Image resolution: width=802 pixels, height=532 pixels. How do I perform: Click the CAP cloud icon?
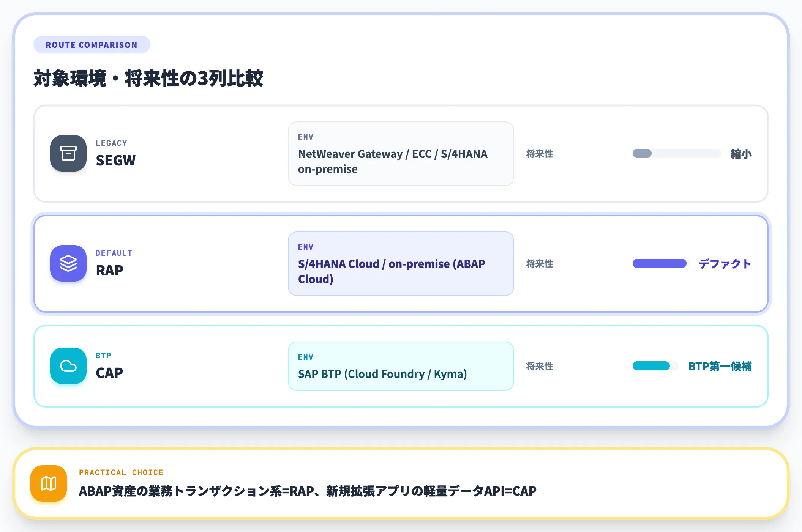68,366
